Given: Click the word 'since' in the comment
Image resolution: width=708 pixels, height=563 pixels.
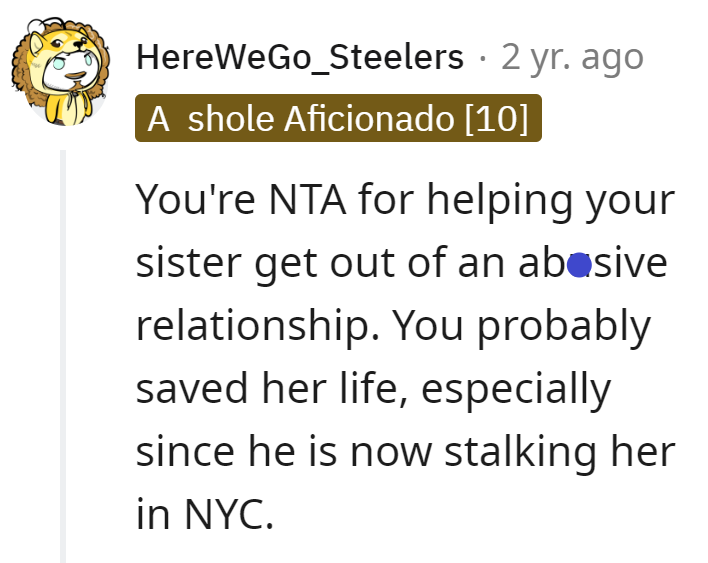Looking at the screenshot, I should click(185, 452).
